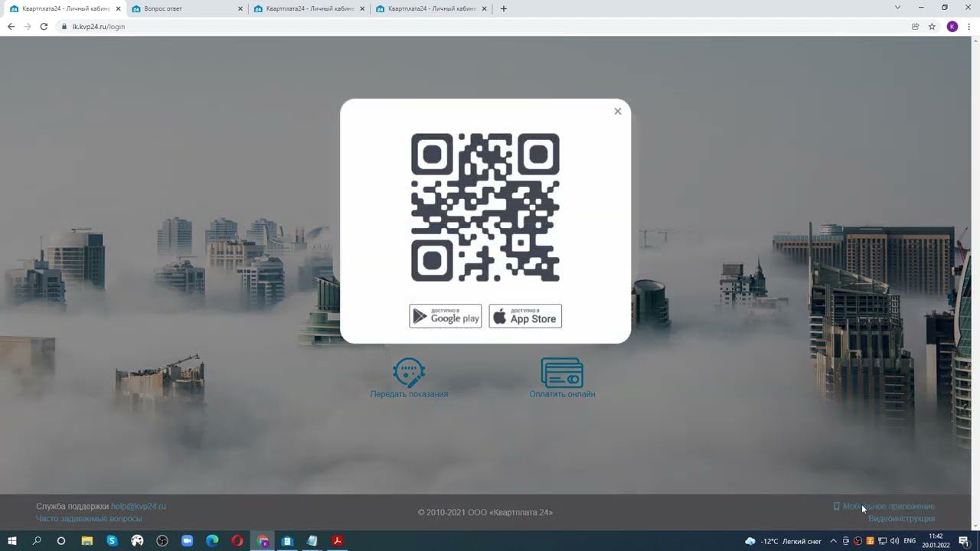Open the Google Play store badge

[446, 316]
